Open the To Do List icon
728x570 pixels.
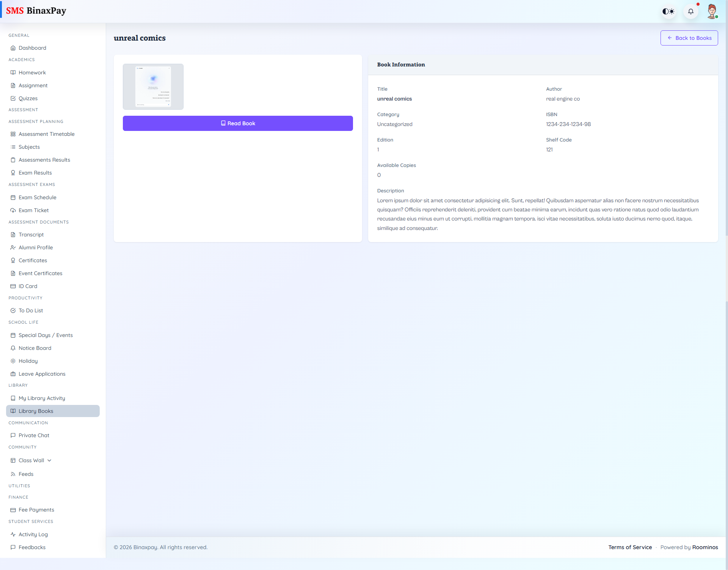click(13, 310)
